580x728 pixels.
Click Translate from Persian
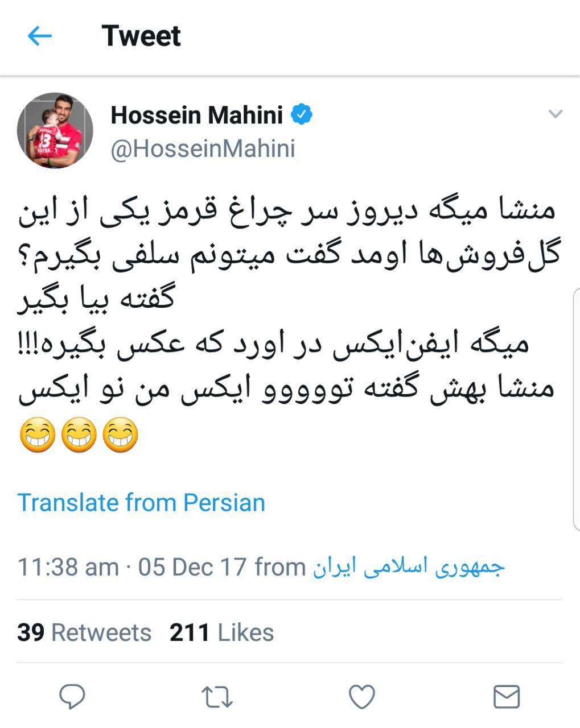141,503
